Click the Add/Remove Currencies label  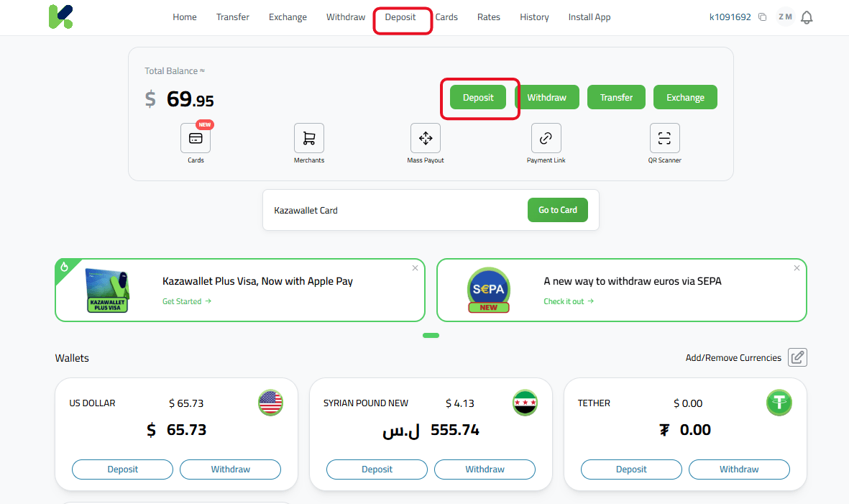coord(733,358)
